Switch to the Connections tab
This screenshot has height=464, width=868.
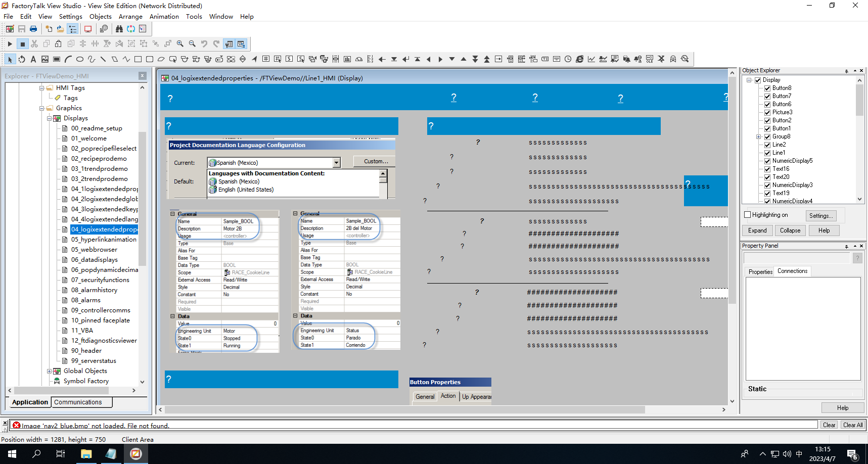792,271
